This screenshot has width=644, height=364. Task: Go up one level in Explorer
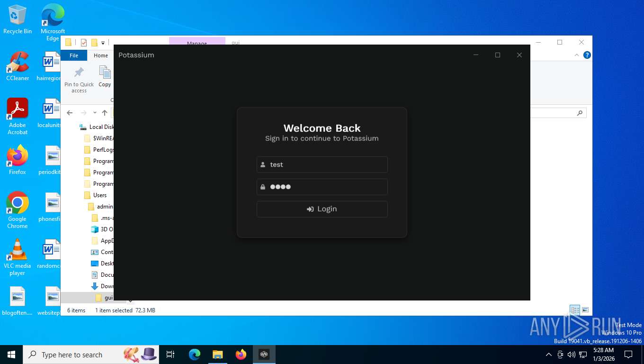point(105,113)
